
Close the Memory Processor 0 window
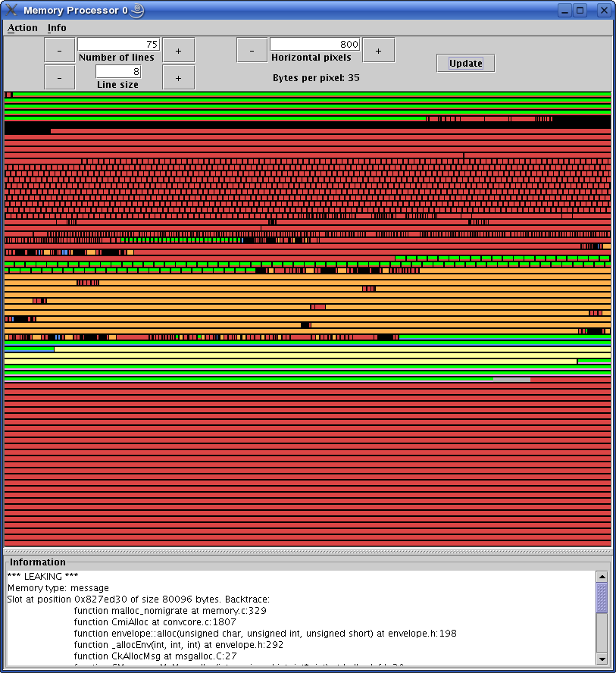tap(604, 11)
